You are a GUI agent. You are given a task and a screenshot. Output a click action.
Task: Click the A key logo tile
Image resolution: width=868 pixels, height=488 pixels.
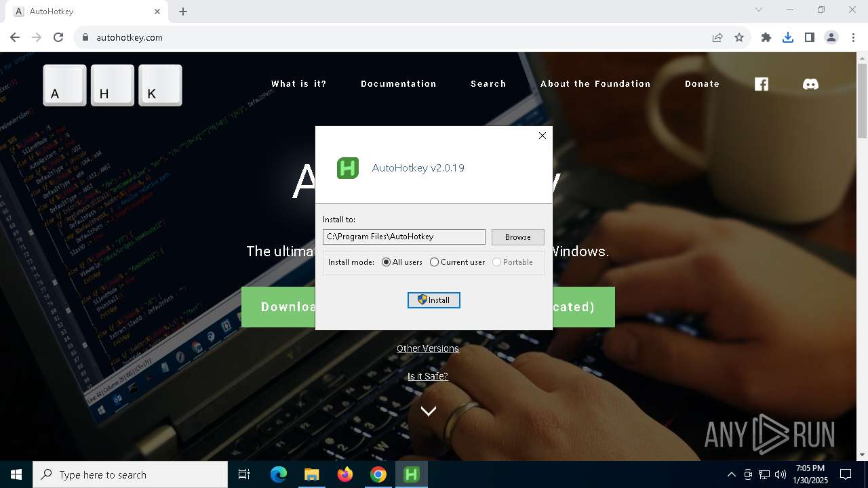click(x=65, y=85)
